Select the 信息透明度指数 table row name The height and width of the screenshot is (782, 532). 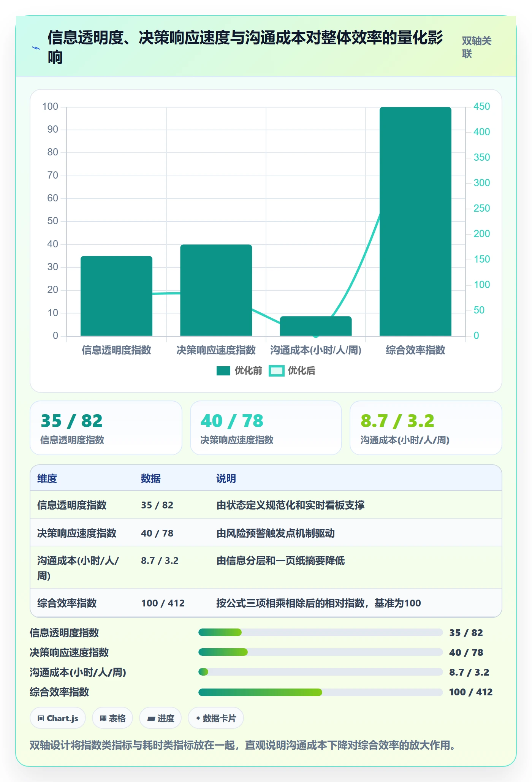(72, 505)
